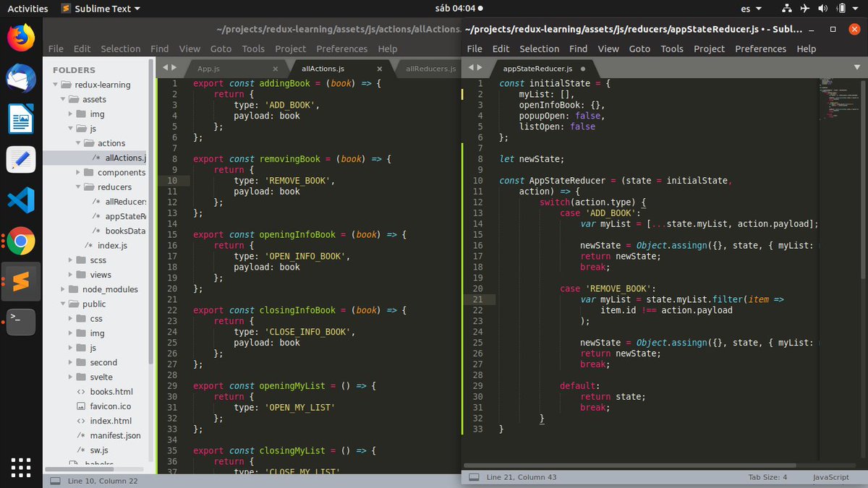Click unsaved dot on appStateReducer.js tab
The height and width of the screenshot is (488, 868).
583,69
